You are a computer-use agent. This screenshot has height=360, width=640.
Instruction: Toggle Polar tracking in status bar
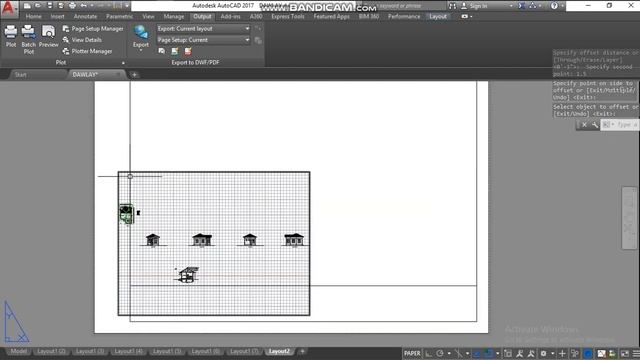[x=440, y=353]
